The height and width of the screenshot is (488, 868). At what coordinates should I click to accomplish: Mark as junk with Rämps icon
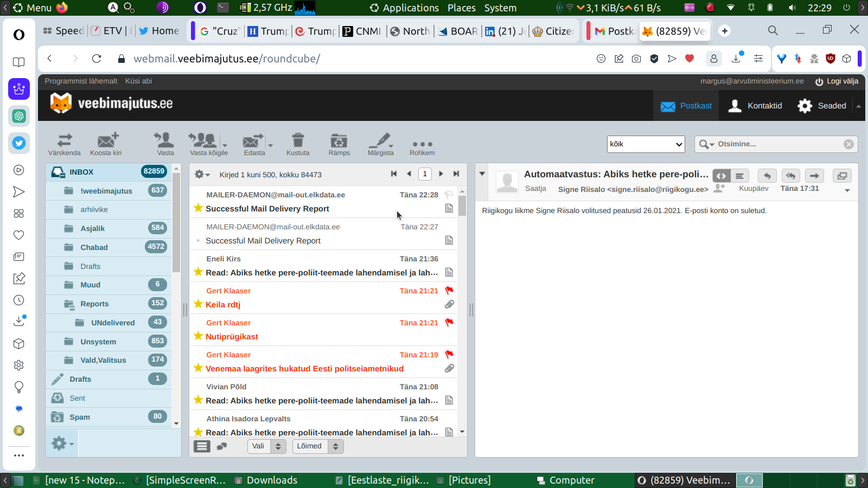[339, 144]
